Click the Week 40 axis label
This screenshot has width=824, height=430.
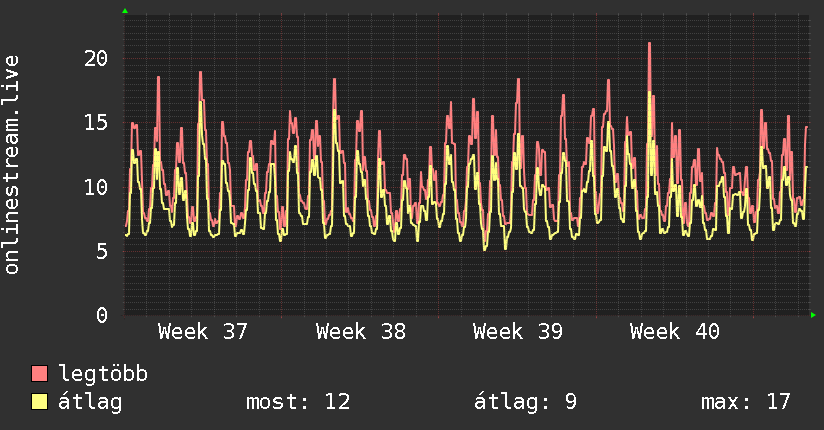675,332
